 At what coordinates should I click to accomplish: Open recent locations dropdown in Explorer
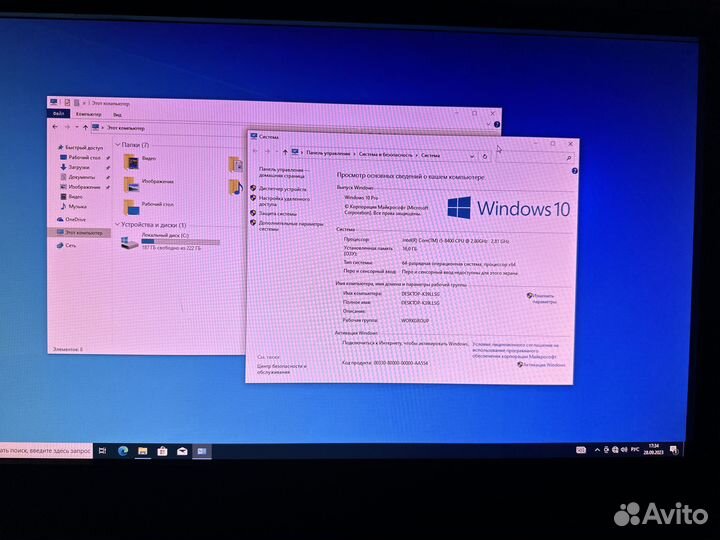[77, 127]
